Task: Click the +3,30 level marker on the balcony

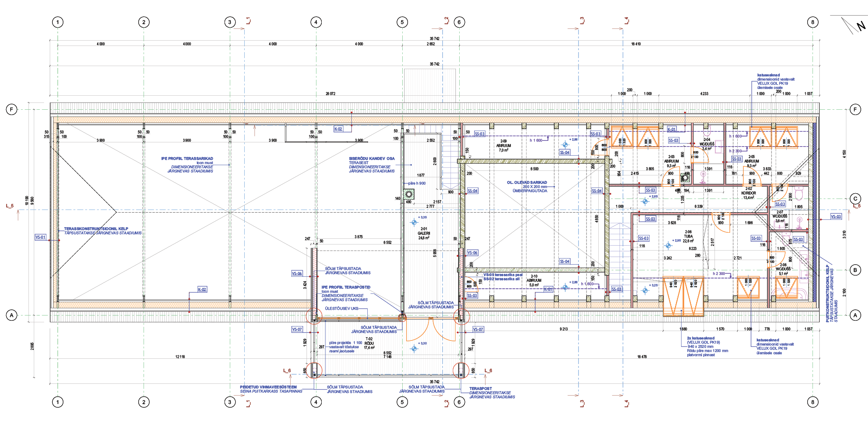Action: (414, 348)
